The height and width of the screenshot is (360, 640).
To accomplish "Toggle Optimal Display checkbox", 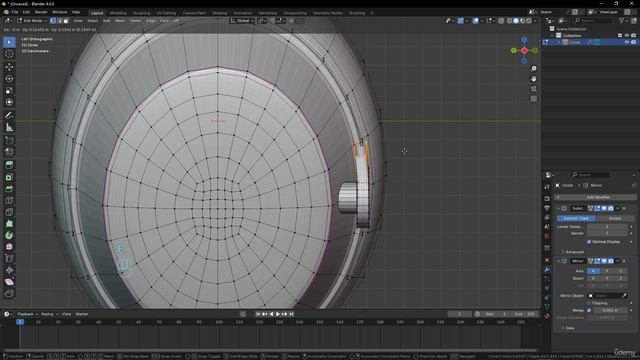I will [x=589, y=242].
